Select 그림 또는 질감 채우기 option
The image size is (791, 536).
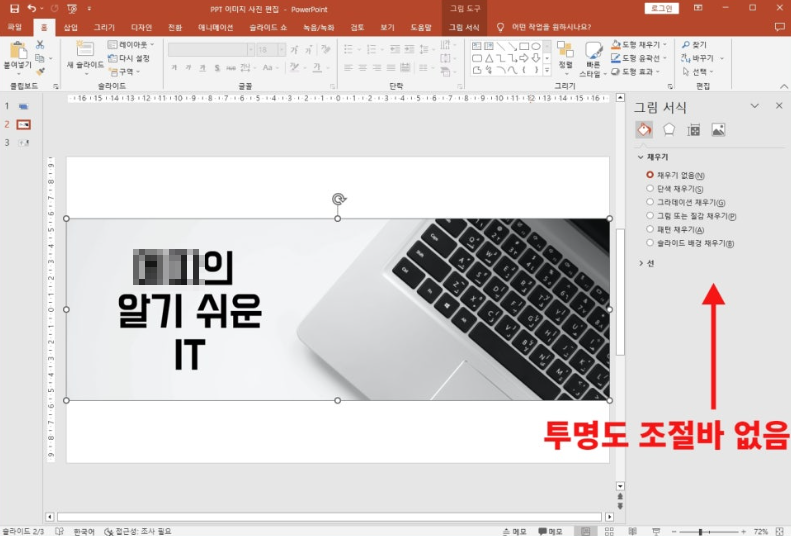[650, 216]
